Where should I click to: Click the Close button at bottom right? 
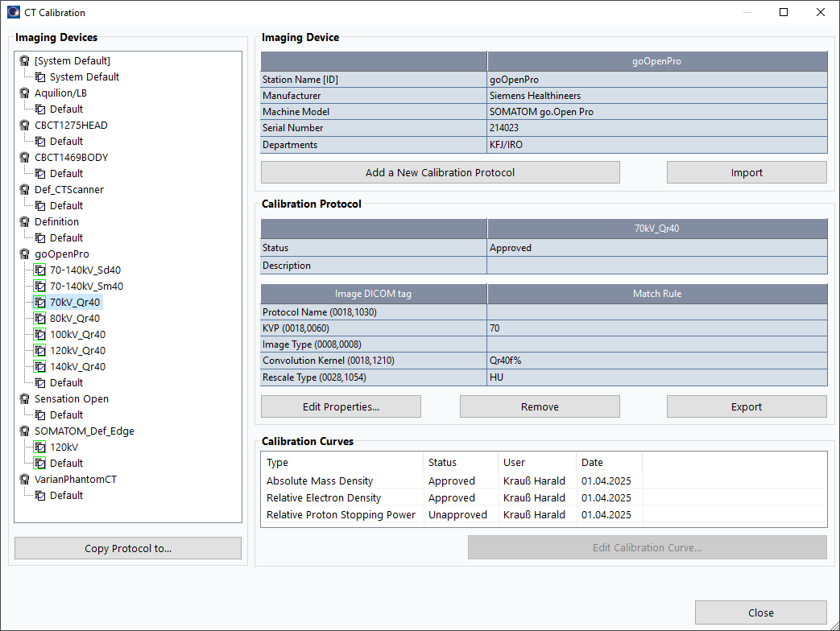(761, 612)
